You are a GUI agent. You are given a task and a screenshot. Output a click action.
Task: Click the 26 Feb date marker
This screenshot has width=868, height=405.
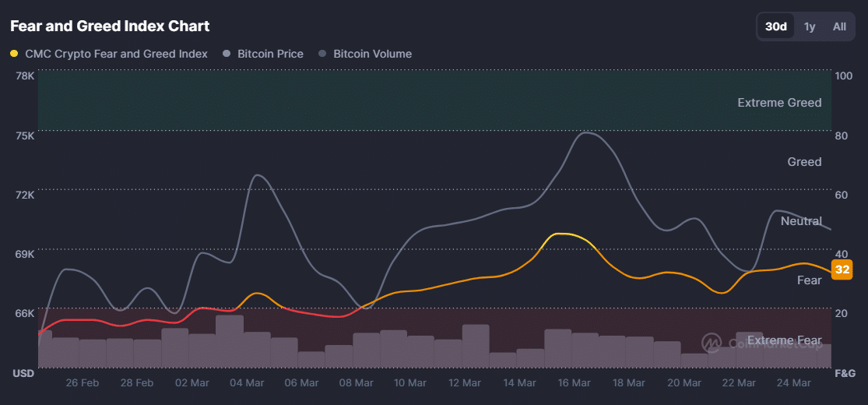tap(83, 383)
